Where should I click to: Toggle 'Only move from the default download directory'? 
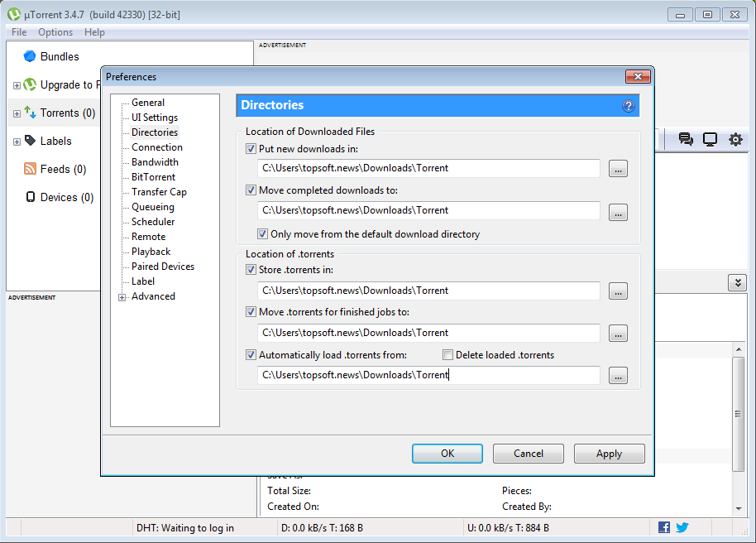point(262,234)
